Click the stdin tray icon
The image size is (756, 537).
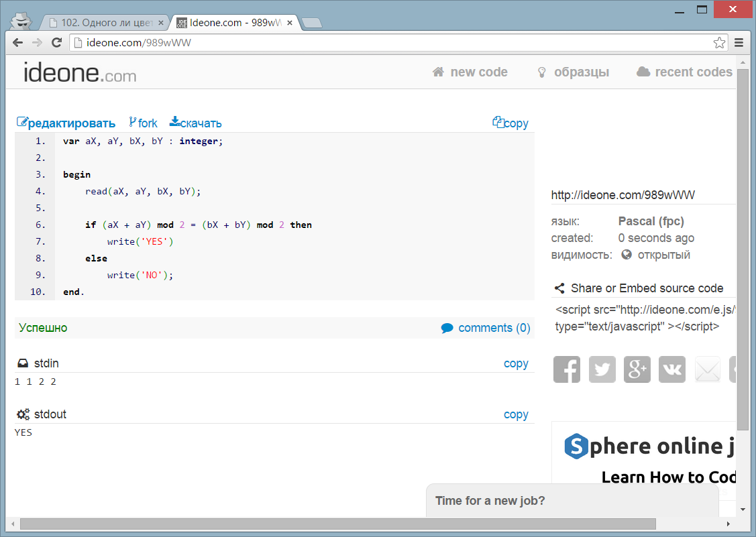[23, 363]
